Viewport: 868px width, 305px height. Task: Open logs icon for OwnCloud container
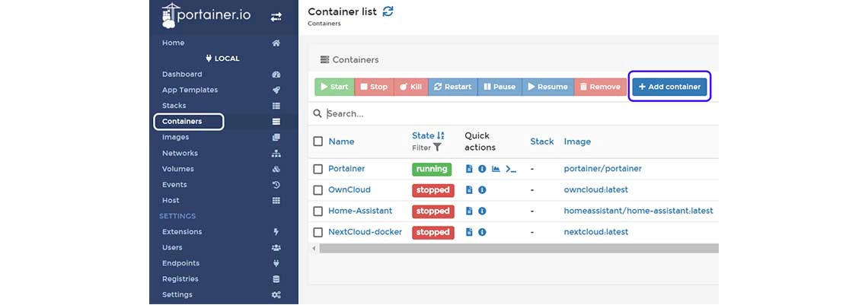(x=469, y=190)
